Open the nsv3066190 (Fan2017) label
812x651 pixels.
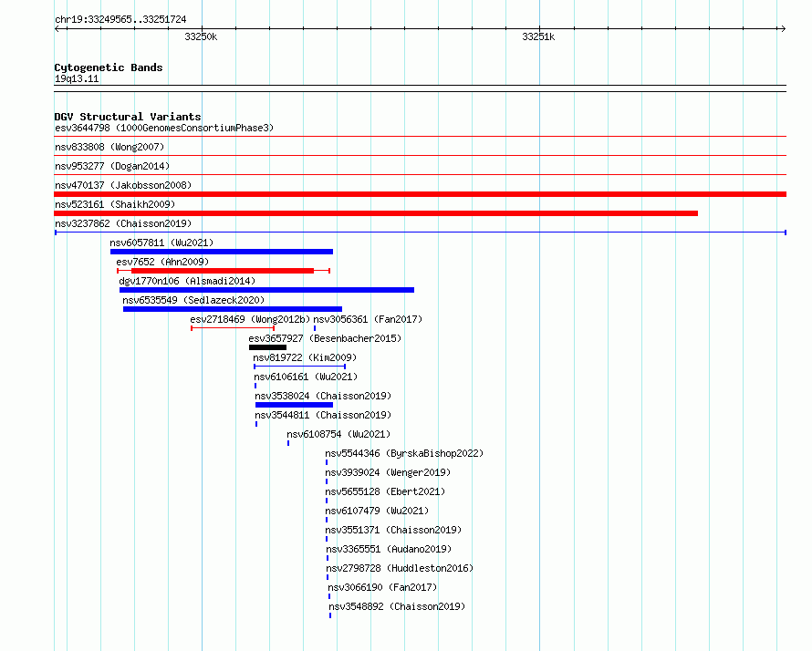point(382,587)
